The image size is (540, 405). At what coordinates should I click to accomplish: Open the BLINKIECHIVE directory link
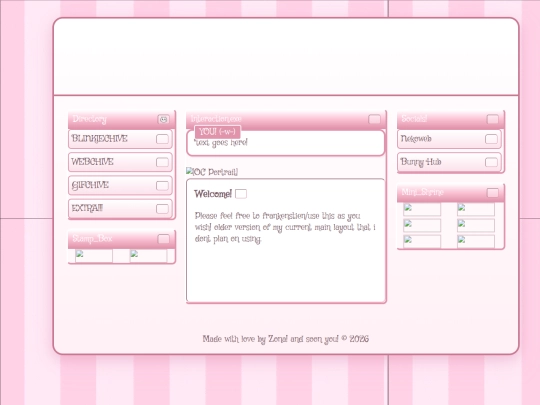120,139
